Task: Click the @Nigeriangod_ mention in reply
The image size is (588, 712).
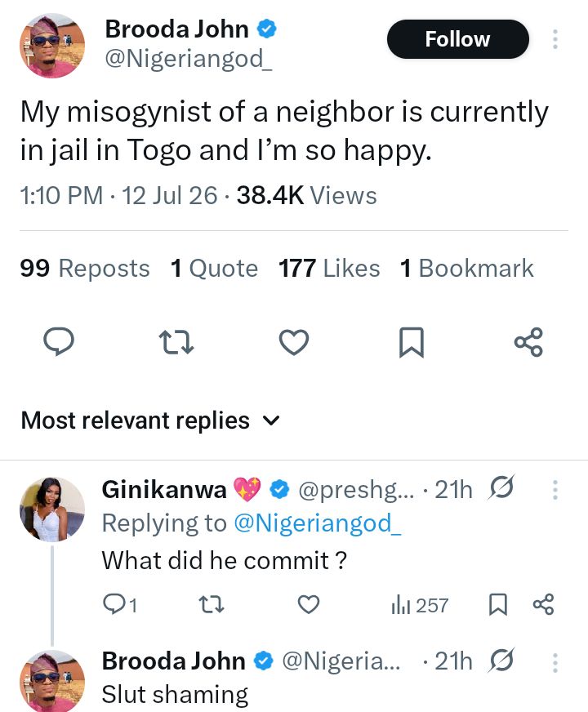Action: pos(318,523)
